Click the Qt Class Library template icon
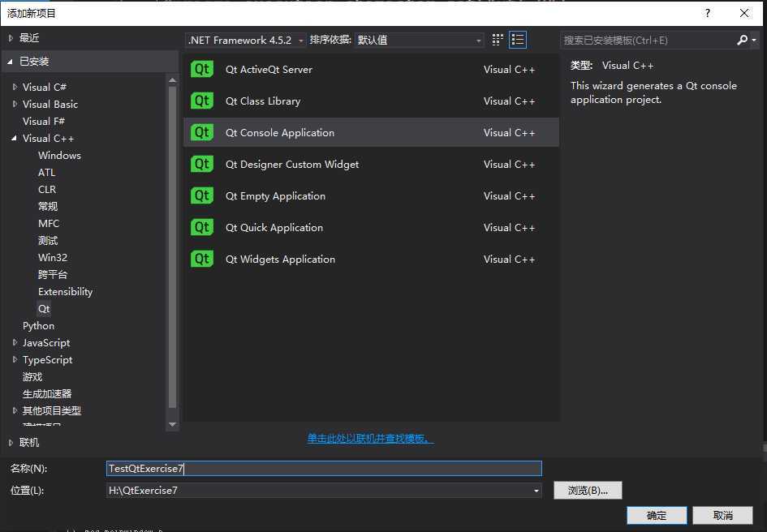767x532 pixels. 202,101
